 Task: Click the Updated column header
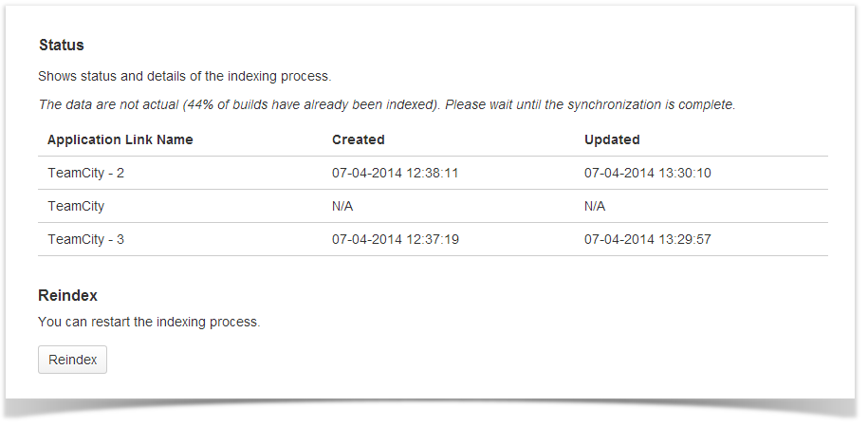click(x=612, y=139)
